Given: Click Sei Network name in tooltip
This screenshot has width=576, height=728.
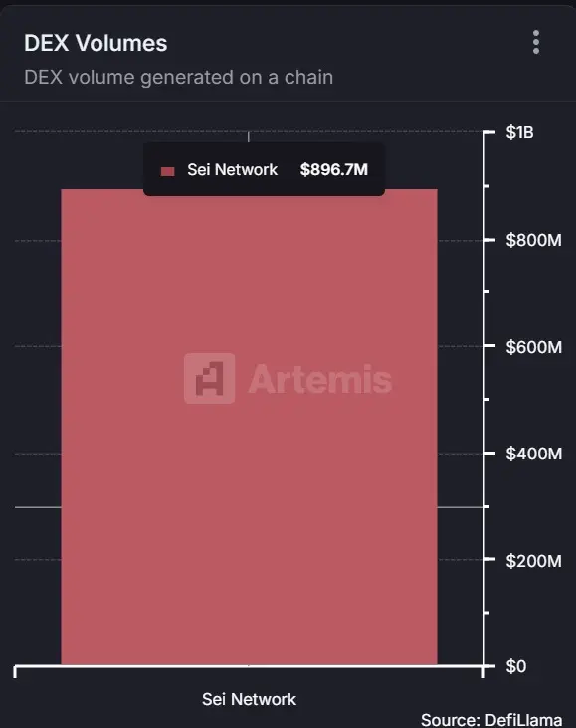Looking at the screenshot, I should [x=232, y=169].
